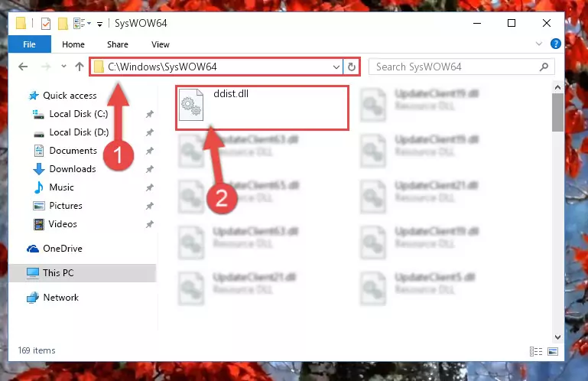Image resolution: width=588 pixels, height=381 pixels.
Task: Open Local Disk (D:) in sidebar
Action: coord(79,132)
